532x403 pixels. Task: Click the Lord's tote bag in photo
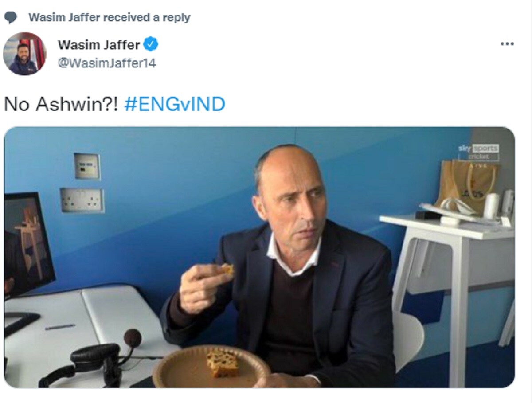click(466, 184)
